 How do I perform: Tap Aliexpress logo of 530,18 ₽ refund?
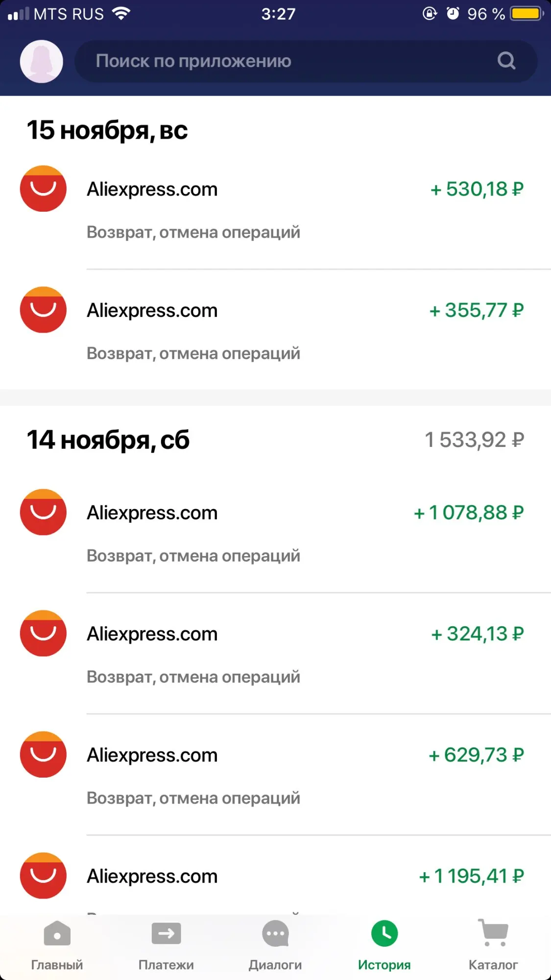tap(43, 189)
